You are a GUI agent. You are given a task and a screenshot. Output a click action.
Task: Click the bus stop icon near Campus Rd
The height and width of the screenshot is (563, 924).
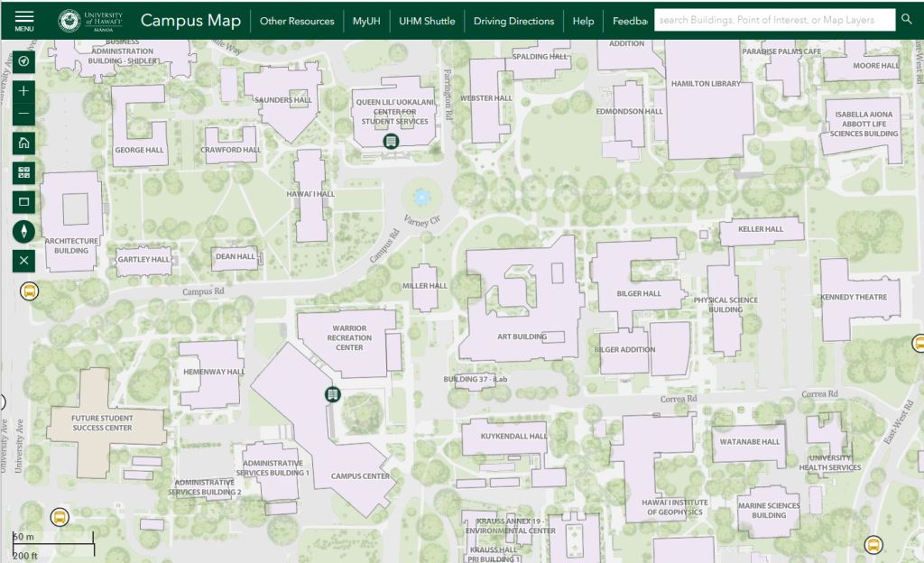30,291
